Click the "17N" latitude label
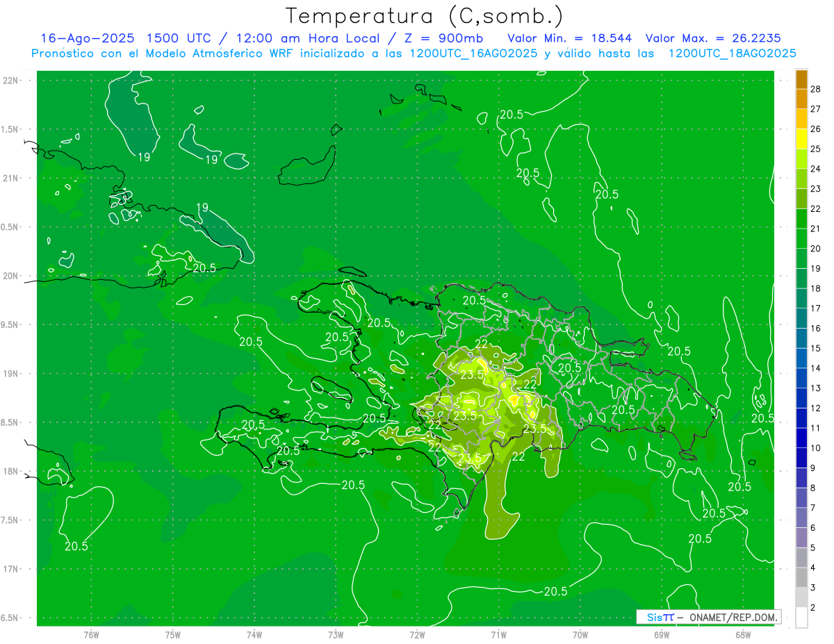 [11, 569]
